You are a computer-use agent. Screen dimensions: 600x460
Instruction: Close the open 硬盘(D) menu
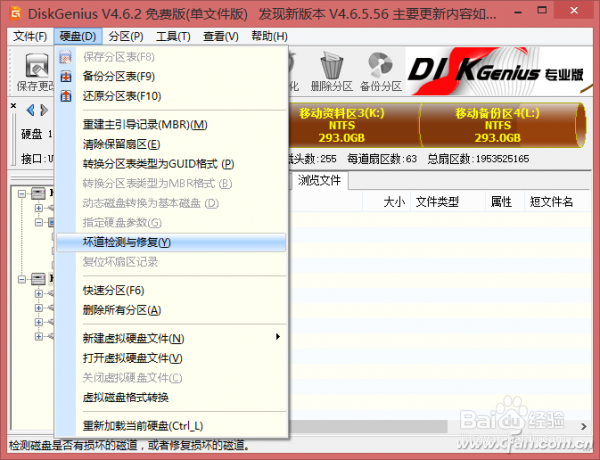click(78, 36)
